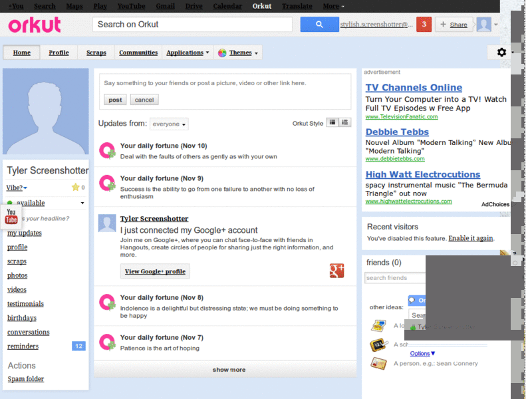Click the stylish.screenshotter email link
The width and height of the screenshot is (532, 399).
point(376,25)
